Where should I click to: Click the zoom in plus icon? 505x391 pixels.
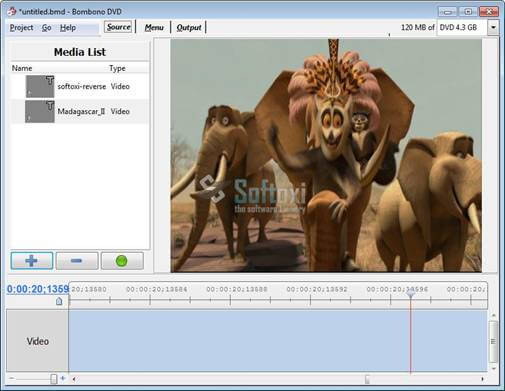tap(63, 378)
